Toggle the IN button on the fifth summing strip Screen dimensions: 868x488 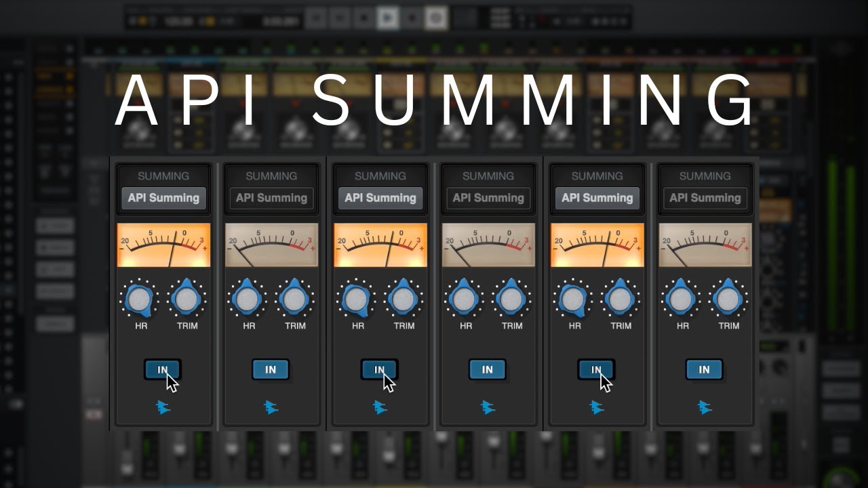pos(596,369)
